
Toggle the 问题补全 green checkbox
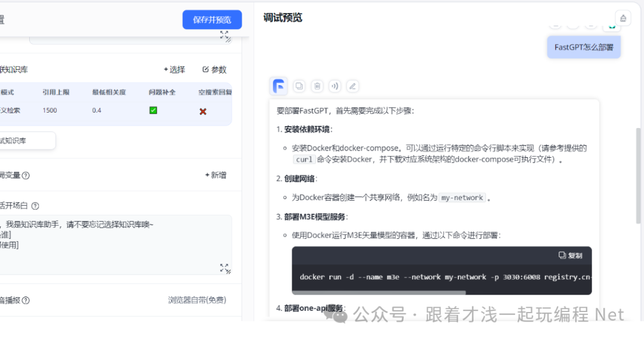click(x=153, y=110)
